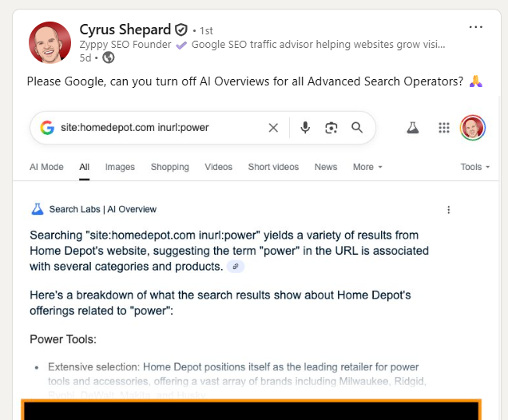Open Search Labs flask icon in header
Screen dimensions: 508x420
pos(413,128)
